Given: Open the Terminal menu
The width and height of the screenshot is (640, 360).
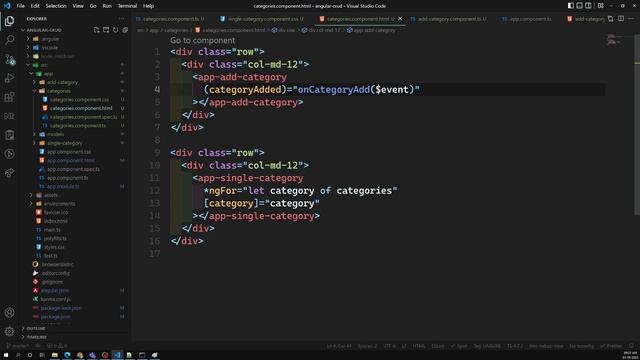Looking at the screenshot, I should (x=127, y=6).
